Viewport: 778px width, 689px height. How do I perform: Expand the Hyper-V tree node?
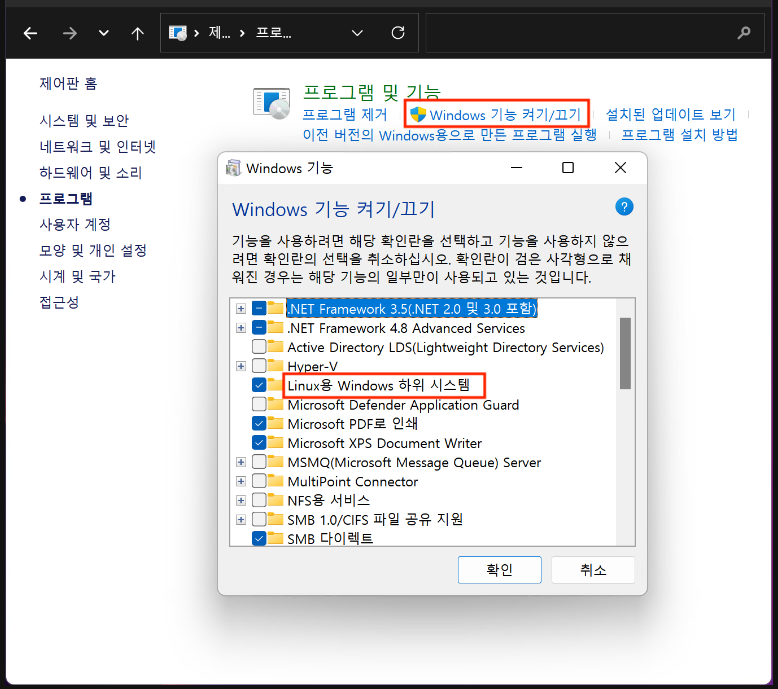tap(241, 366)
